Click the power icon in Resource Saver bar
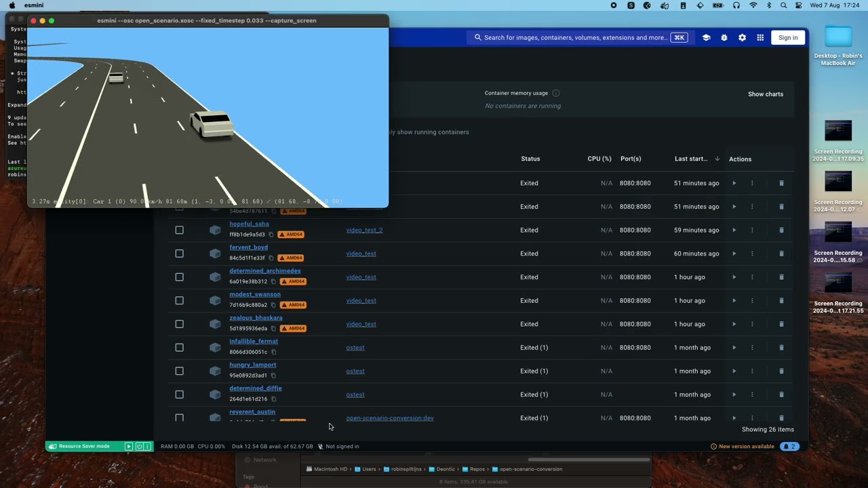The image size is (868, 488). tap(139, 446)
